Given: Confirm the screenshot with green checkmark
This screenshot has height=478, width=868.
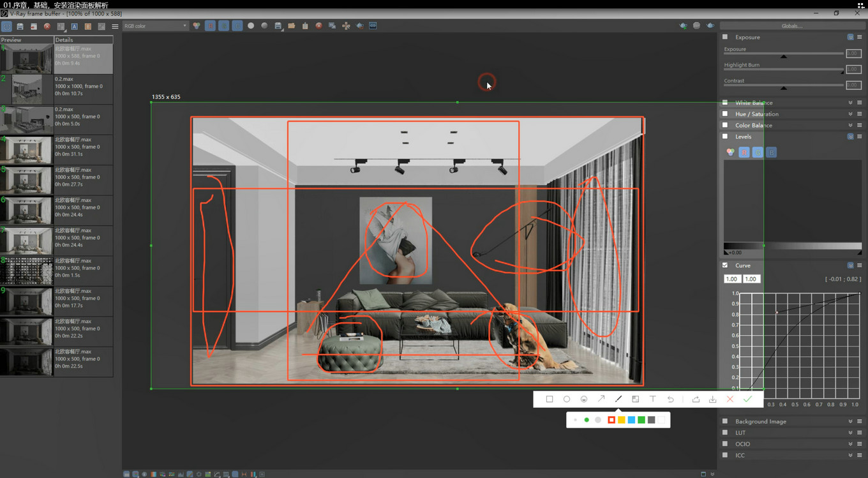Looking at the screenshot, I should [x=747, y=399].
